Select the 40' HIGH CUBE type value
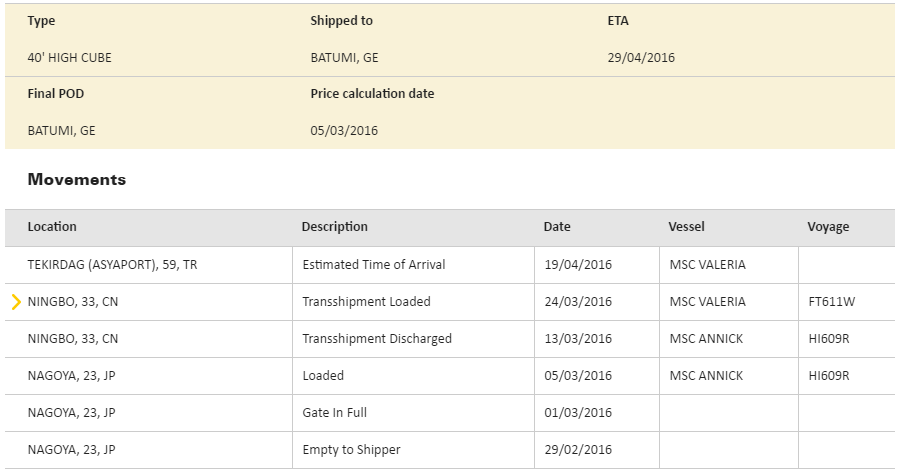This screenshot has width=907, height=474. 69,58
